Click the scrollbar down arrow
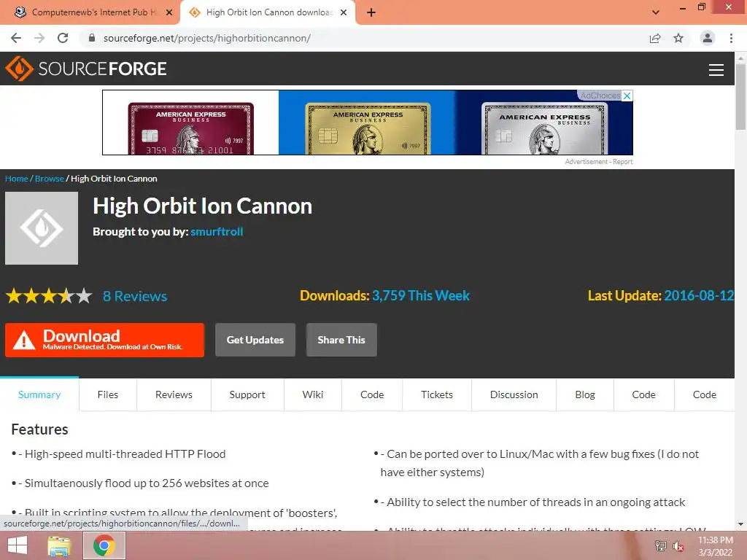 (x=740, y=525)
